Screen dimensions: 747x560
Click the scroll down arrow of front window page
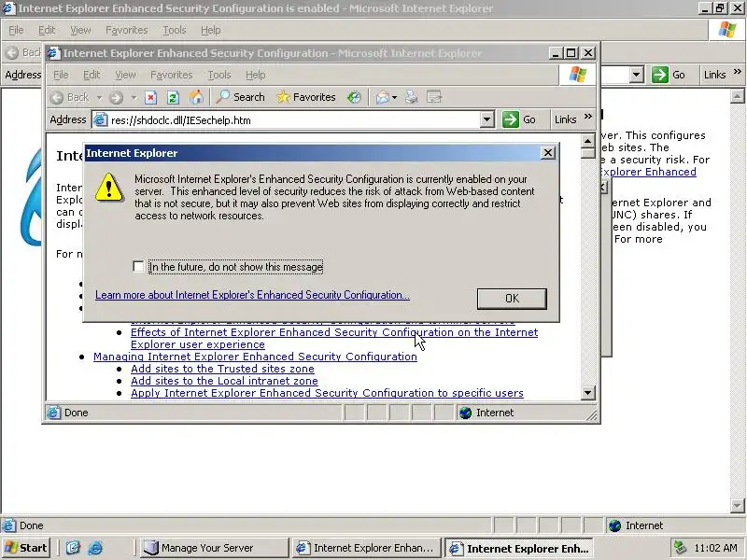click(588, 393)
